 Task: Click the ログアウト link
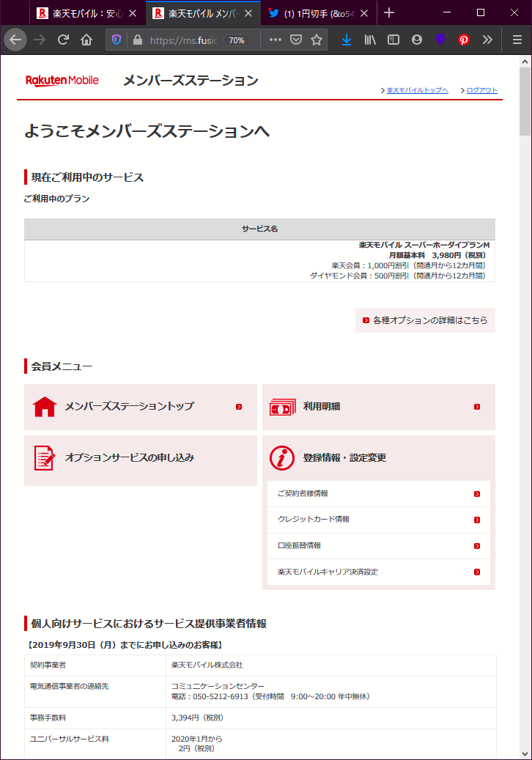(x=481, y=90)
